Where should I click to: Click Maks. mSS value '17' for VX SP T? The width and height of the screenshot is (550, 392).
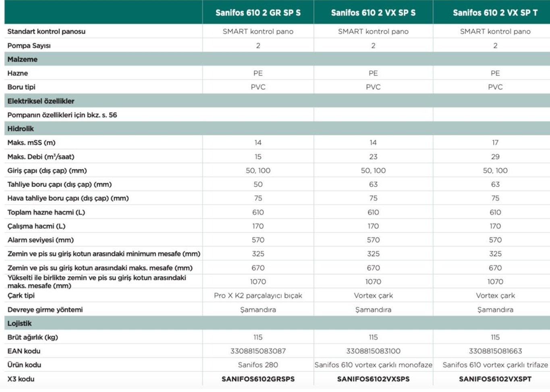point(495,143)
